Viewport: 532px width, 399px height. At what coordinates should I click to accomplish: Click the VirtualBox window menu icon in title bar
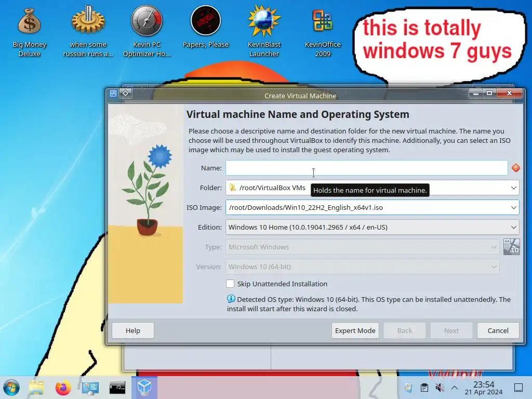[113, 93]
